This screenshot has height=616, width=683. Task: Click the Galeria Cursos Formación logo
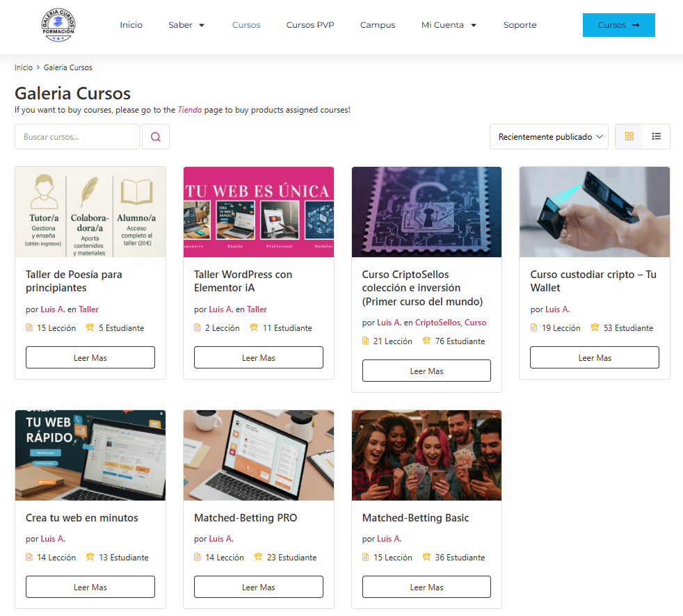(58, 25)
